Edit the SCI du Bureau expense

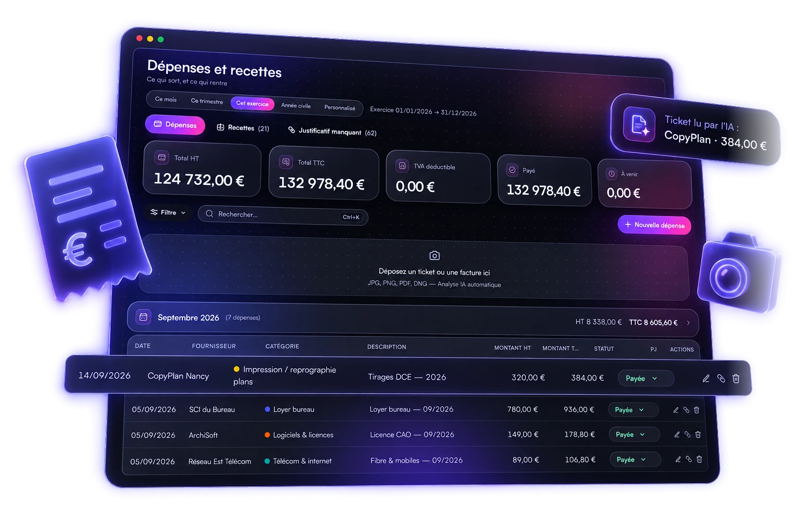[676, 410]
